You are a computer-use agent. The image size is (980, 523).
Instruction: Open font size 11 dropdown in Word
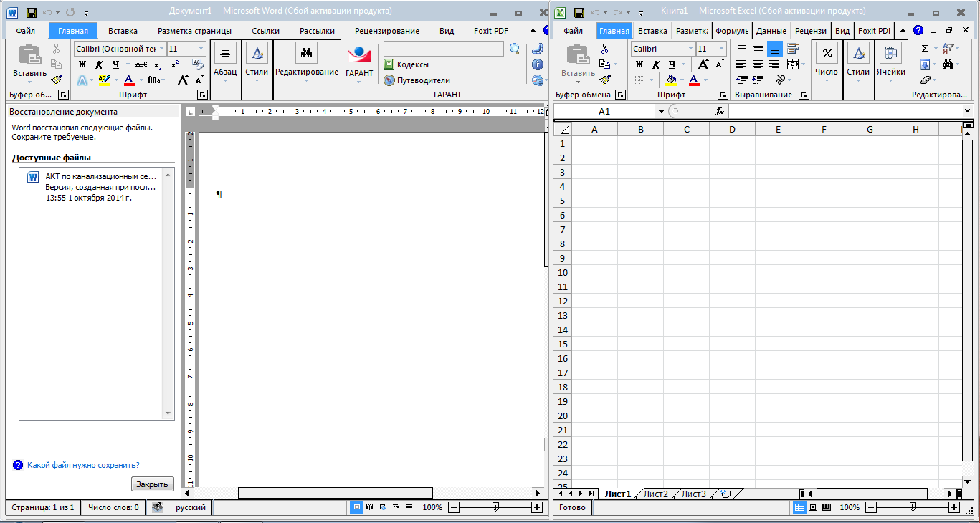[x=200, y=49]
